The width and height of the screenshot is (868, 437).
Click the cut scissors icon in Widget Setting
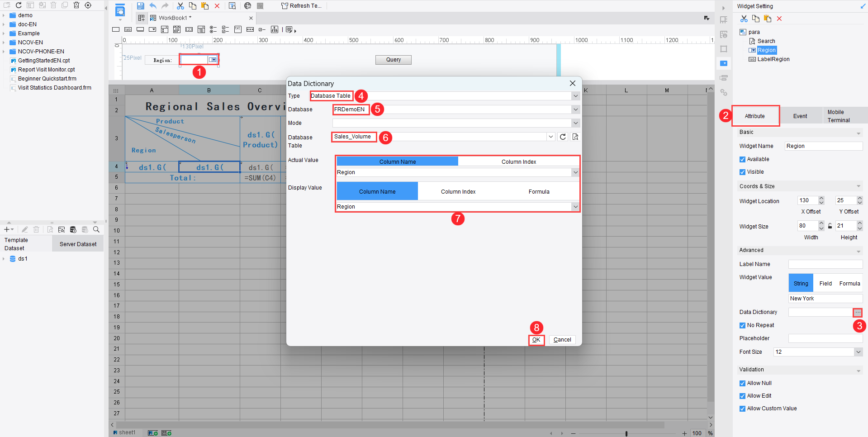coord(744,19)
